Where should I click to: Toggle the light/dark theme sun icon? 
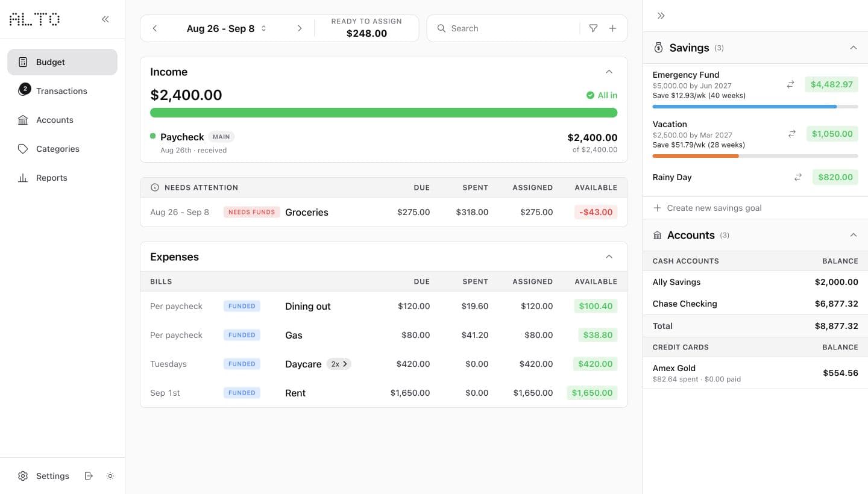[x=110, y=476]
